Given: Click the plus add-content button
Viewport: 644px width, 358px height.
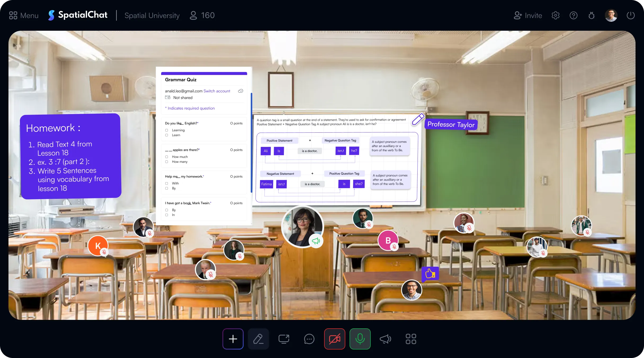Looking at the screenshot, I should [233, 339].
